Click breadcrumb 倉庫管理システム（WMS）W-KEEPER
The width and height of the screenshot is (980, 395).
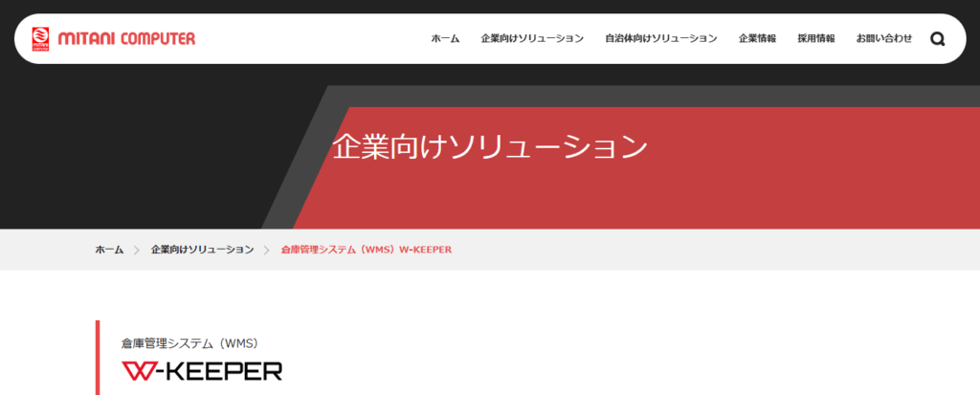(x=367, y=250)
